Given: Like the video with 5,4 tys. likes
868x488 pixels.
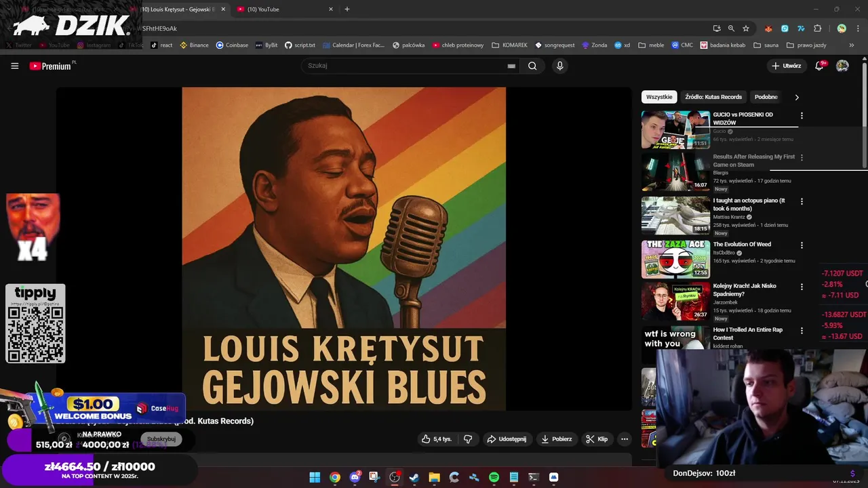Looking at the screenshot, I should point(436,439).
